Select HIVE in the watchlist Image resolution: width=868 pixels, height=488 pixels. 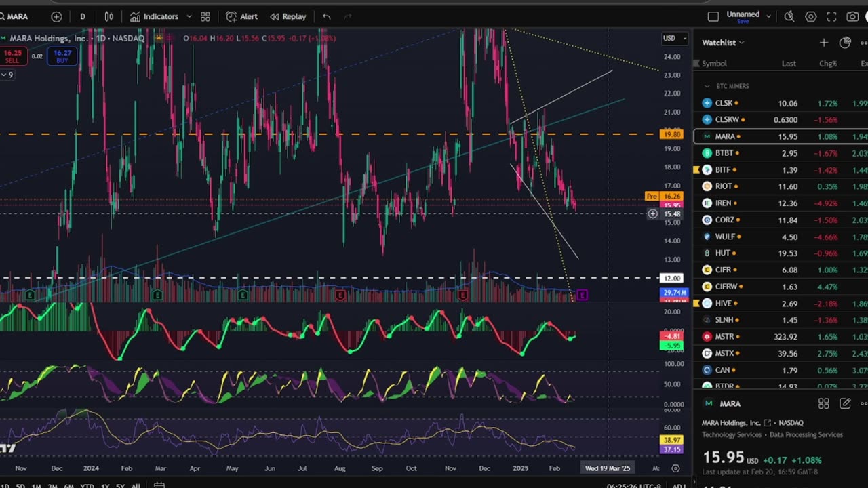780,303
